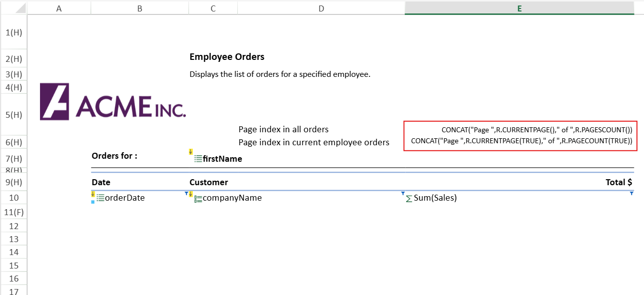Select column D header
Screen dimensions: 644x295
point(321,8)
